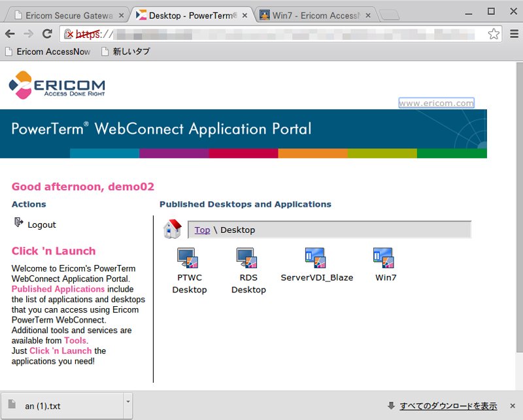Maximize the browser window
523x420 pixels.
coord(491,12)
